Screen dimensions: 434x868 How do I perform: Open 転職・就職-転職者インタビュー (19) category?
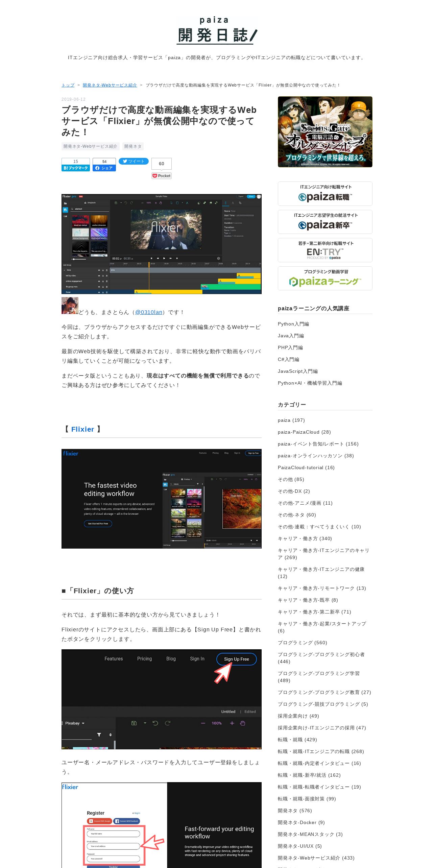point(319,787)
